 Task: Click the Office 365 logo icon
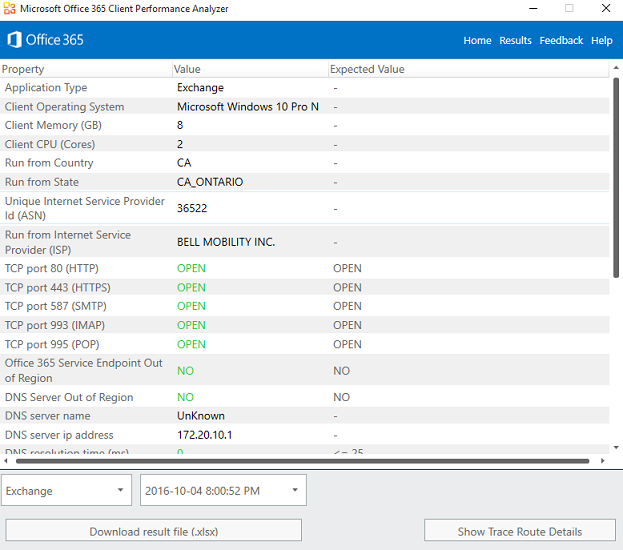pos(14,40)
